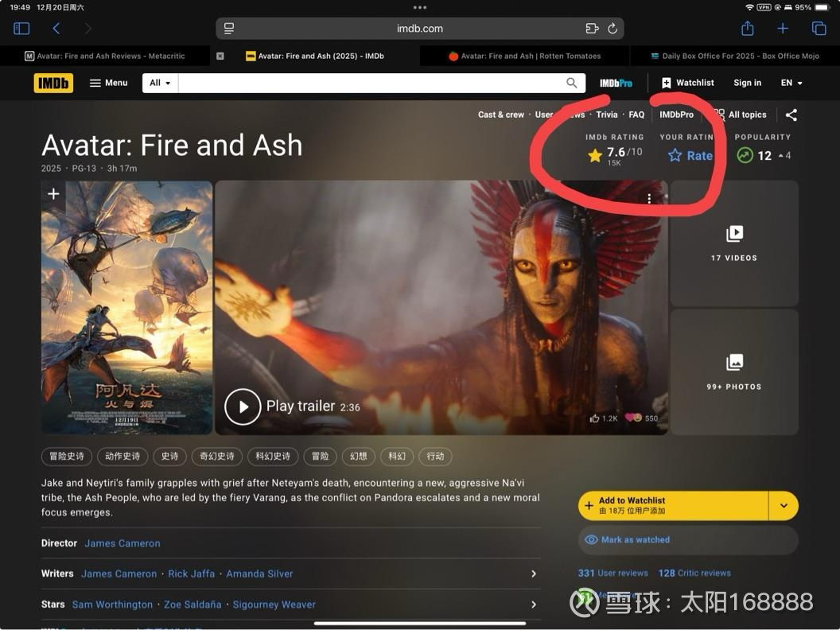Image resolution: width=840 pixels, height=630 pixels.
Task: Tap the emoji reactions count 550
Action: pyautogui.click(x=642, y=418)
